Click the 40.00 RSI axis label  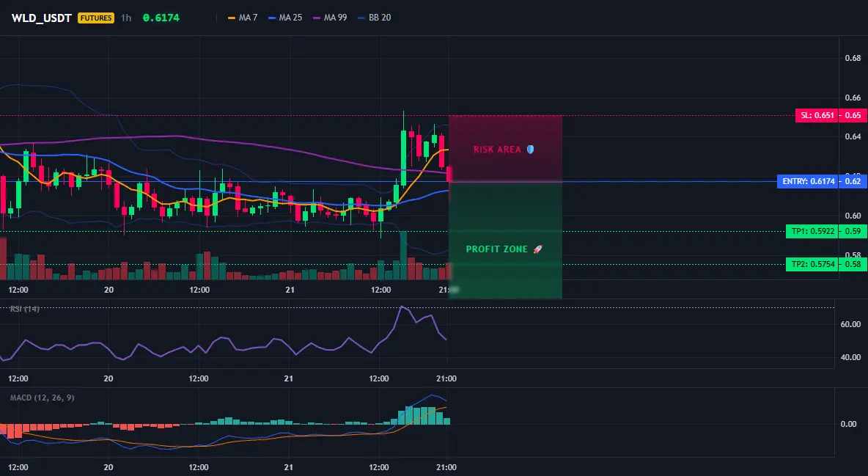[x=851, y=357]
